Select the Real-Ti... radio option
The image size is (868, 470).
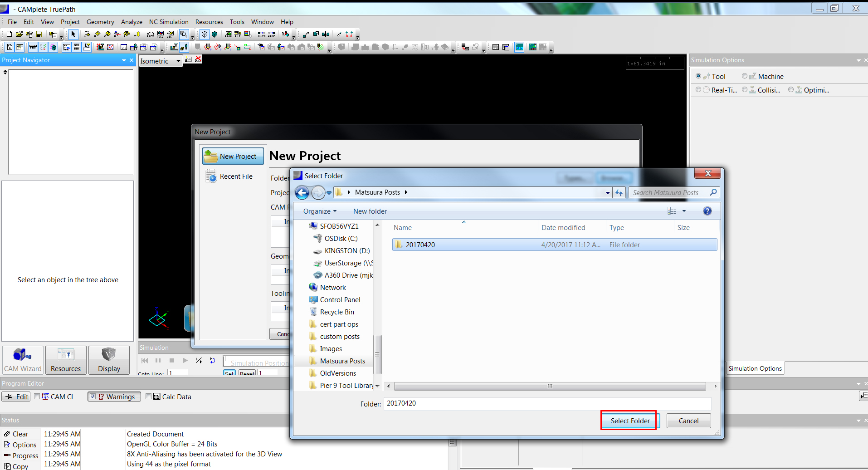click(698, 90)
